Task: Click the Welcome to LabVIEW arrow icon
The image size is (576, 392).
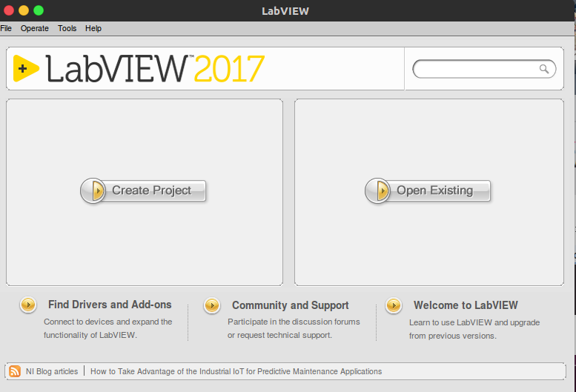Action: (394, 305)
